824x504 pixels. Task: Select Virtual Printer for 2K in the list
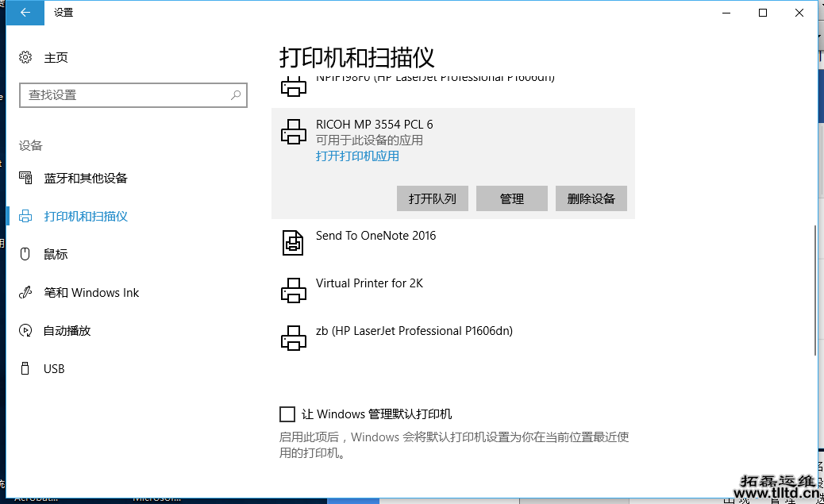pyautogui.click(x=369, y=283)
